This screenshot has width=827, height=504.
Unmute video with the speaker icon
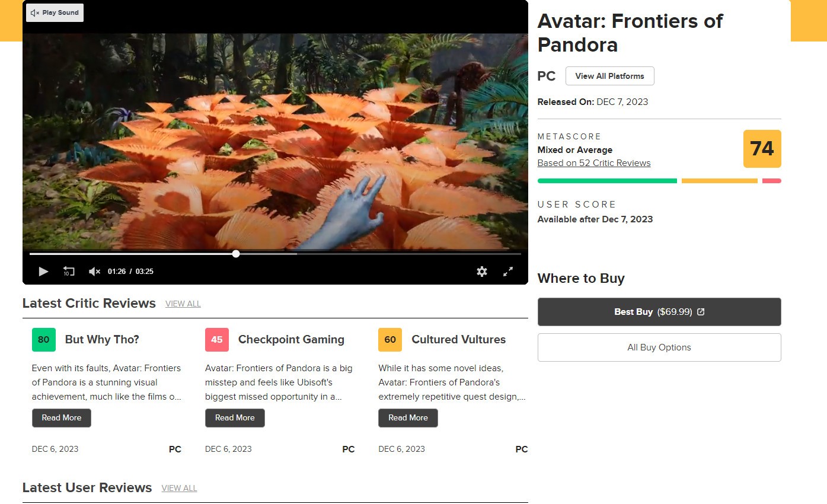click(x=94, y=272)
